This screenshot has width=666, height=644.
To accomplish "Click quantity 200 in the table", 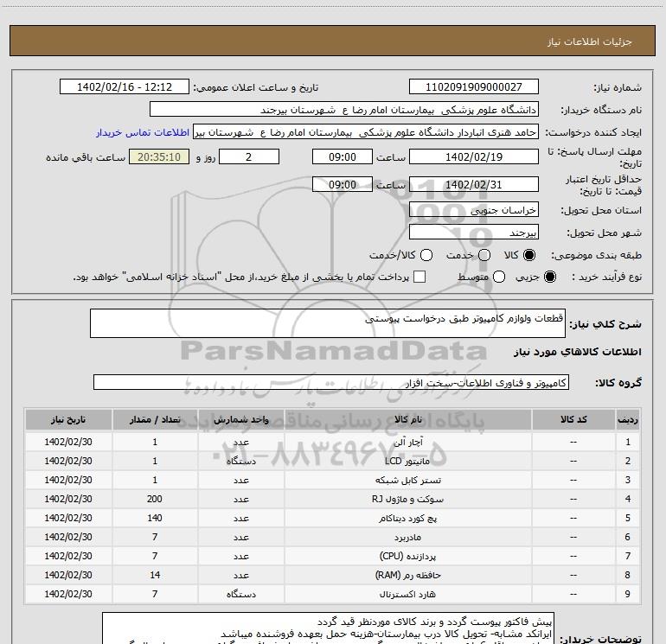I will tap(155, 499).
